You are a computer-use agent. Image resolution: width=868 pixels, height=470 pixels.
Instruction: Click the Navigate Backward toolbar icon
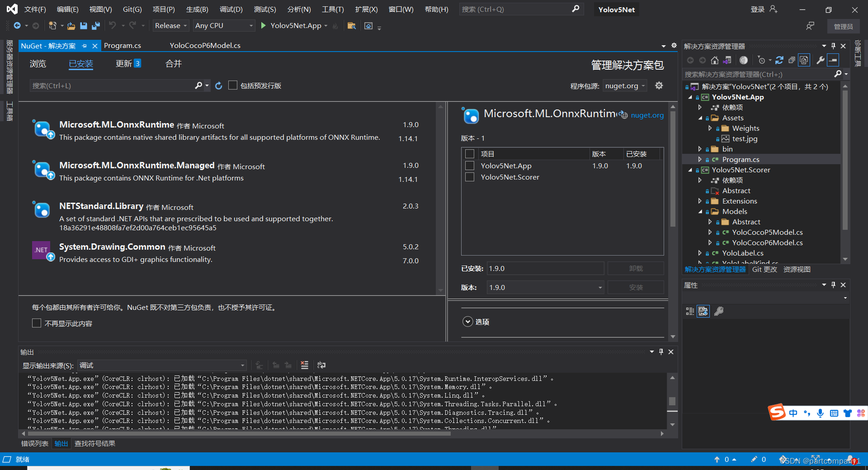coord(17,26)
